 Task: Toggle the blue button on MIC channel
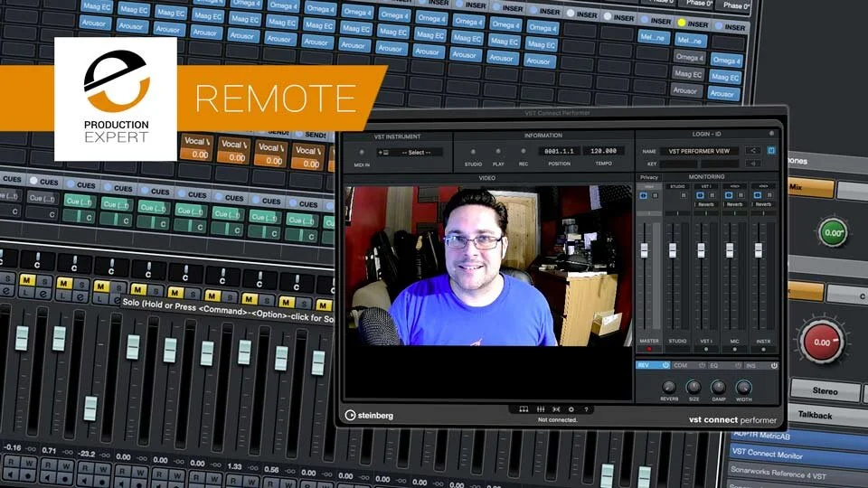(x=729, y=195)
